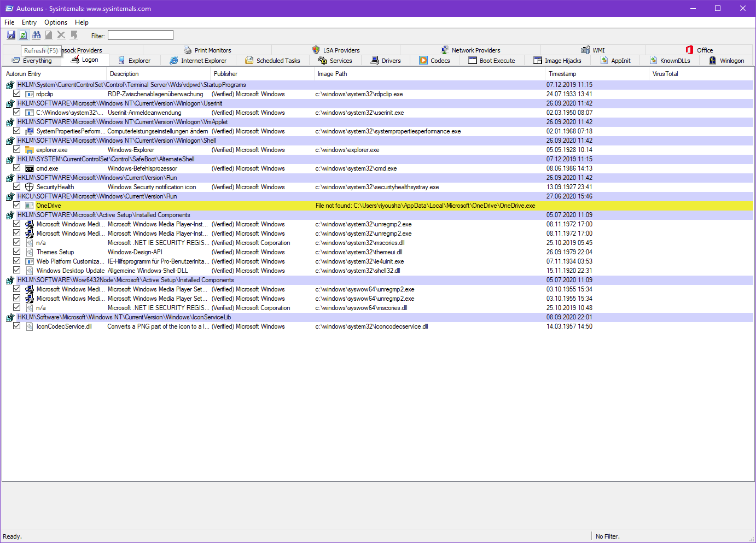Viewport: 756px width, 543px height.
Task: Sort by the Autorun Entry column header
Action: click(x=54, y=74)
